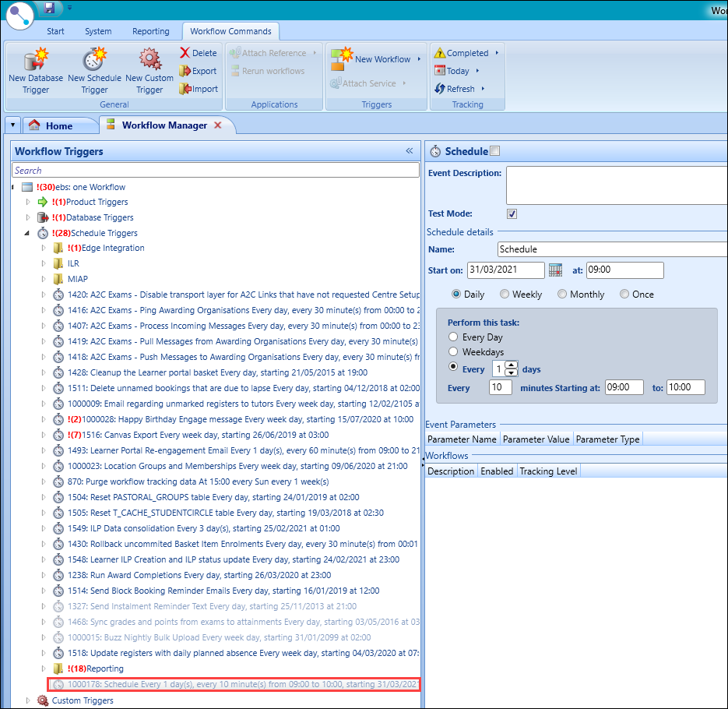Expand the Custom Triggers tree node
728x709 pixels.
click(29, 700)
